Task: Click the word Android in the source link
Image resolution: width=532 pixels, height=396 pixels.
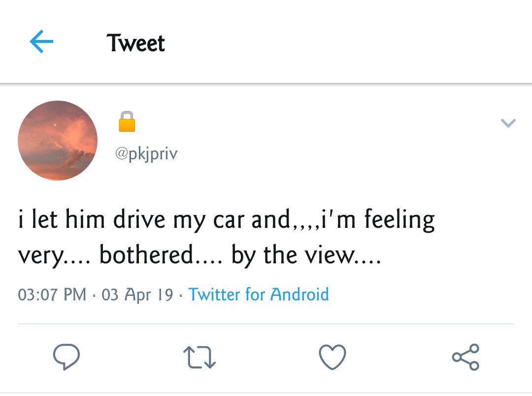Action: click(299, 294)
